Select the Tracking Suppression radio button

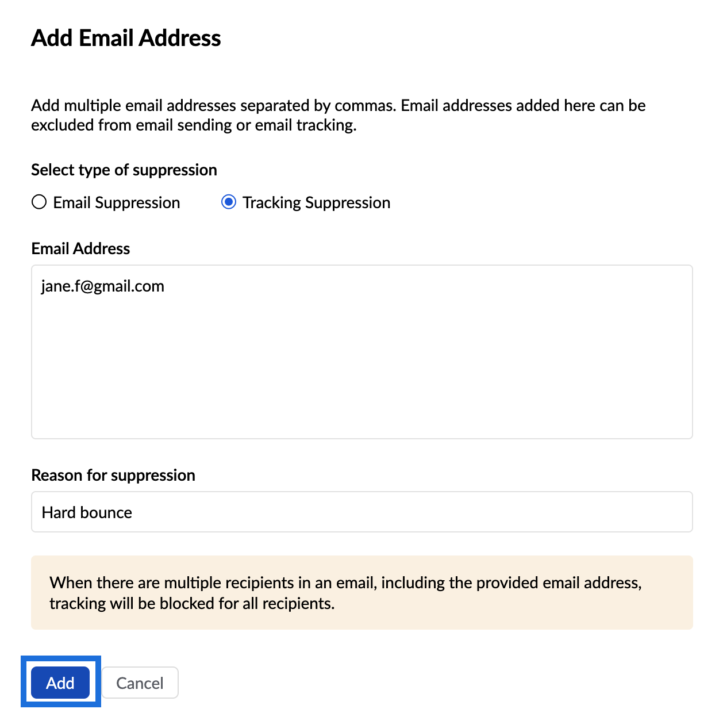click(229, 202)
